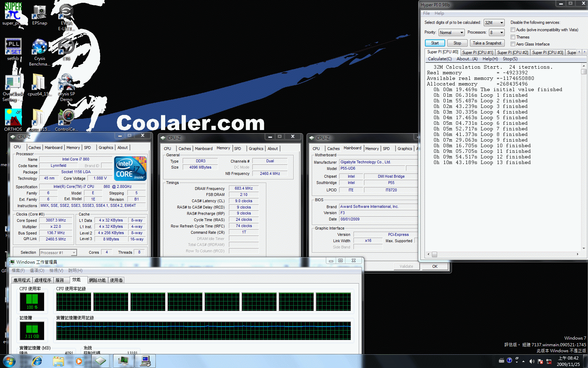Open Calculate(C) menu in Super PI
The image size is (588, 368).
[x=440, y=59]
